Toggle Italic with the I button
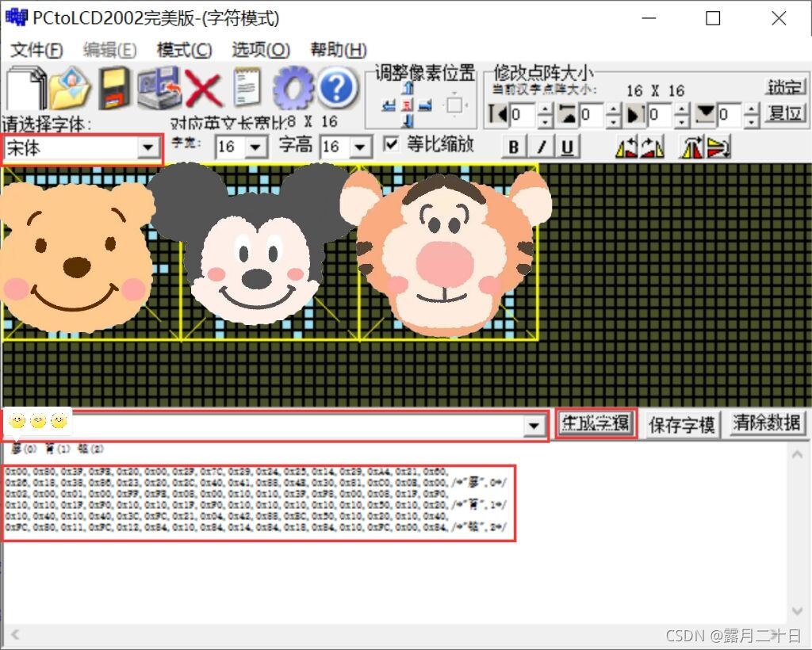 coord(541,147)
